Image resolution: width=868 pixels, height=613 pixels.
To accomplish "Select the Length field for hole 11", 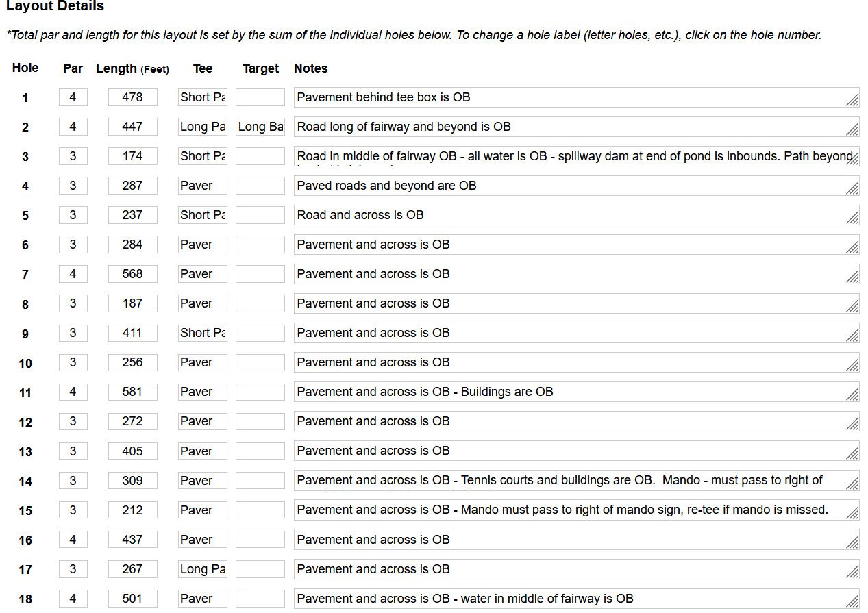I will pos(132,392).
